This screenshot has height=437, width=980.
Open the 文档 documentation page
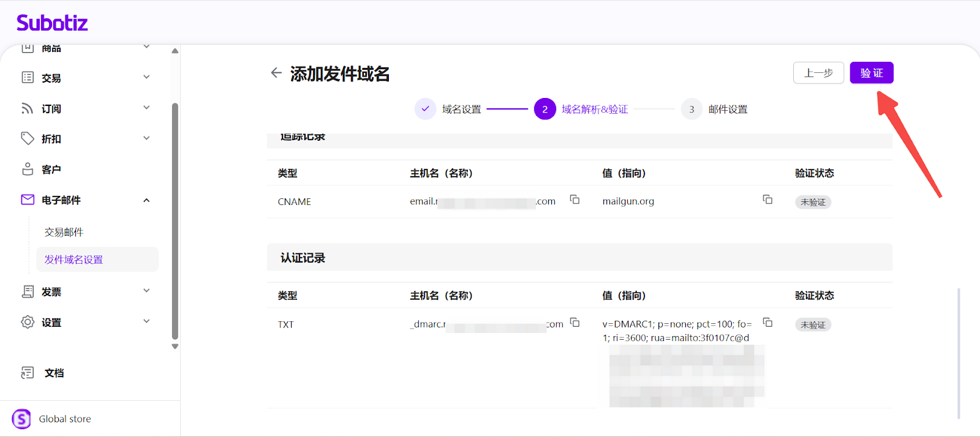54,373
